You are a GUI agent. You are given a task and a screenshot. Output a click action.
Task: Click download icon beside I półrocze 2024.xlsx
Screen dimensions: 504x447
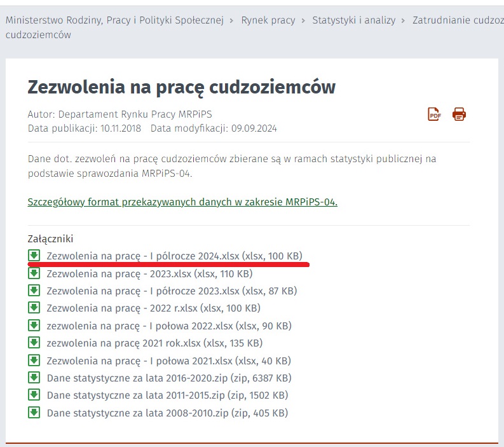(x=34, y=256)
